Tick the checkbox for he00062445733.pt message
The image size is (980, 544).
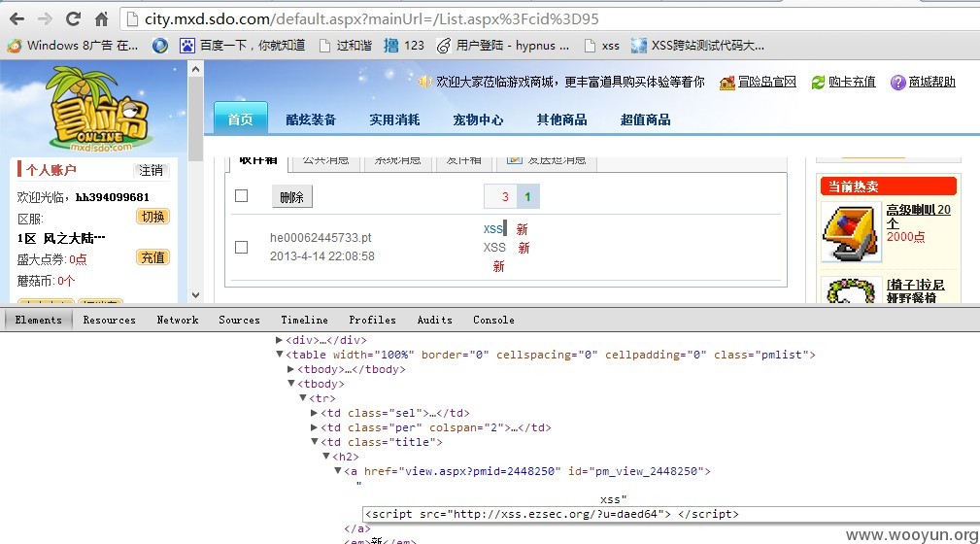241,247
